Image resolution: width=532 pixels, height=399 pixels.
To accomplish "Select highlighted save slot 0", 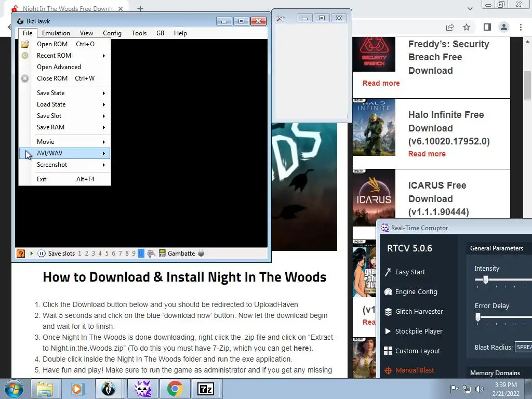I will (141, 254).
